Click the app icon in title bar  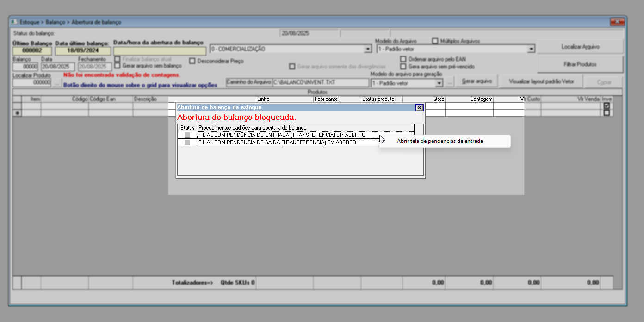click(14, 22)
